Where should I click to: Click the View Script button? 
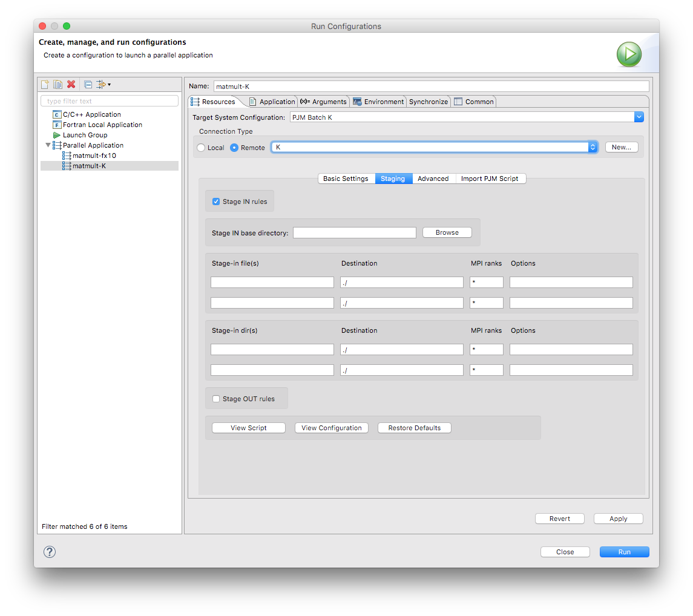pos(248,428)
